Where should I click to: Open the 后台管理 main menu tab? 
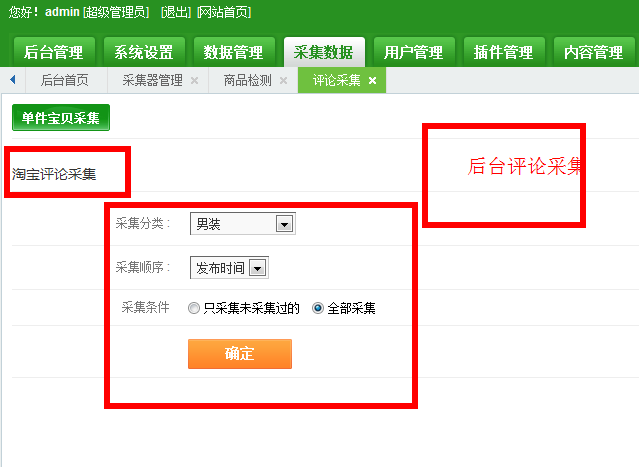(54, 52)
